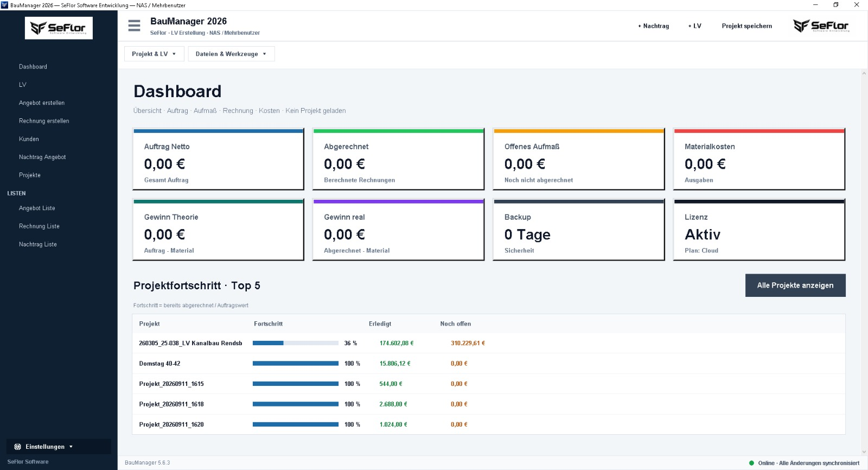
Task: Click SeFlor Software footer text
Action: point(28,462)
